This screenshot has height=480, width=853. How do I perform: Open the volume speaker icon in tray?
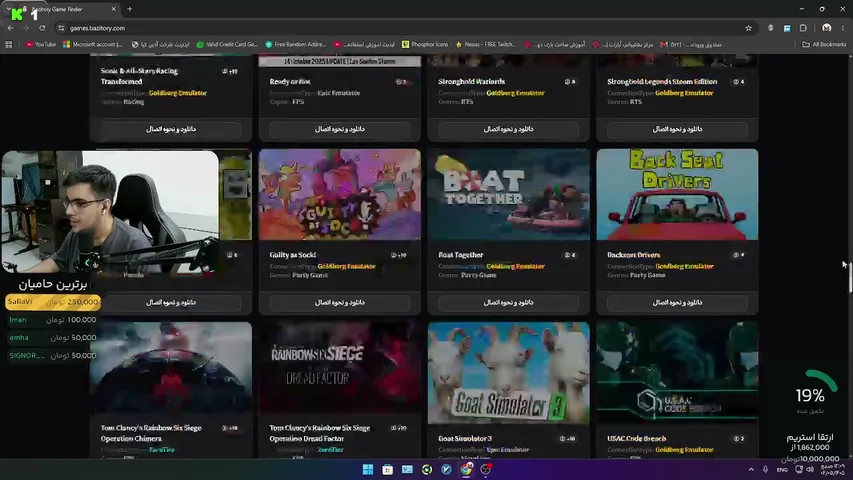click(x=810, y=470)
